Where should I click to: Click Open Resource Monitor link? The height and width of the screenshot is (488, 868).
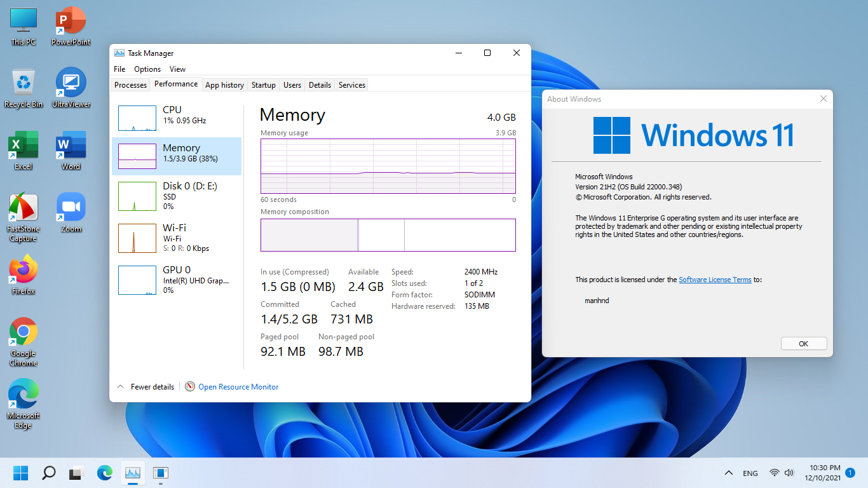point(238,387)
